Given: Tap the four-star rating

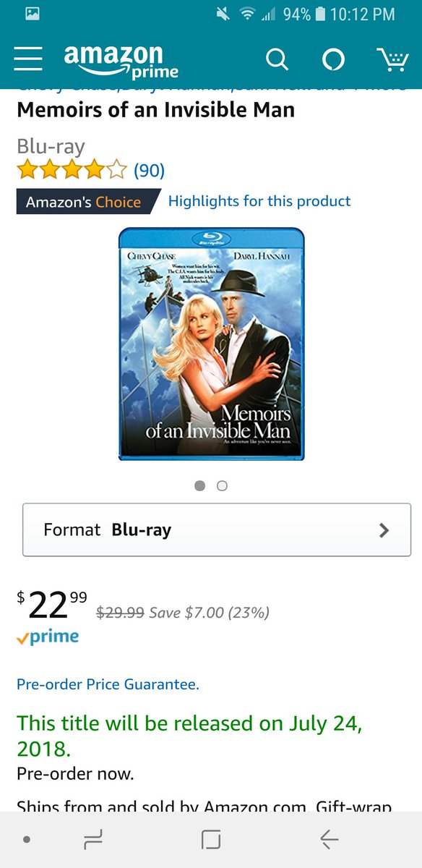Looking at the screenshot, I should 72,171.
